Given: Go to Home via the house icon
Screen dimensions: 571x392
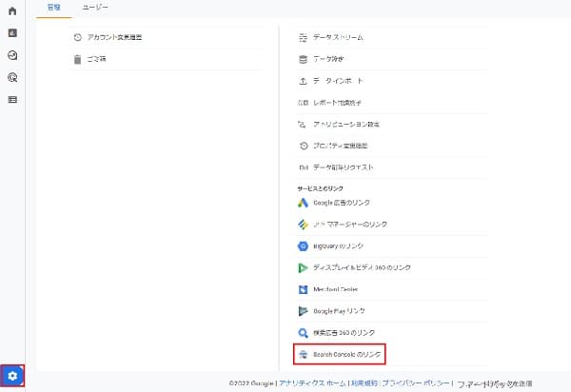Looking at the screenshot, I should pos(12,10).
